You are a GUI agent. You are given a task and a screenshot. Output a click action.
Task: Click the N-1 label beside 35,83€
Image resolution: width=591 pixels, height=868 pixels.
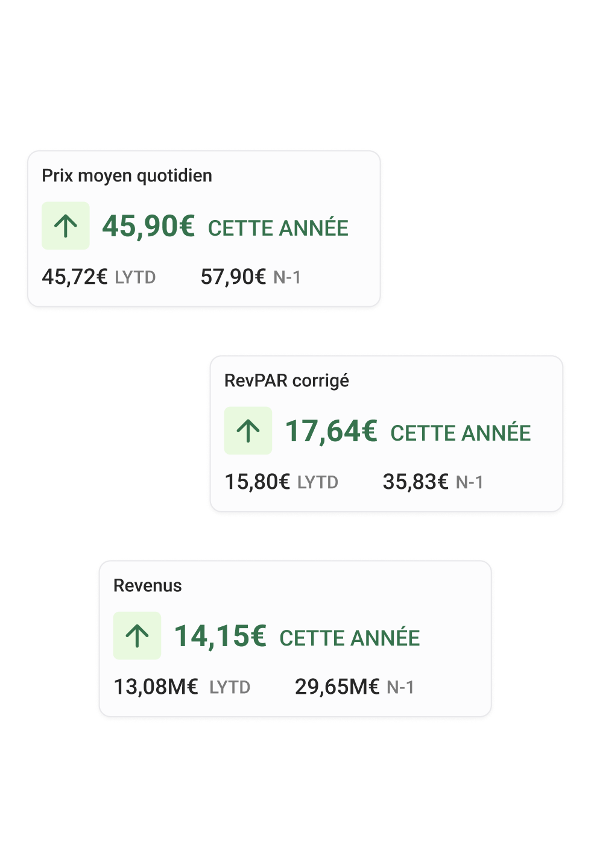[469, 483]
